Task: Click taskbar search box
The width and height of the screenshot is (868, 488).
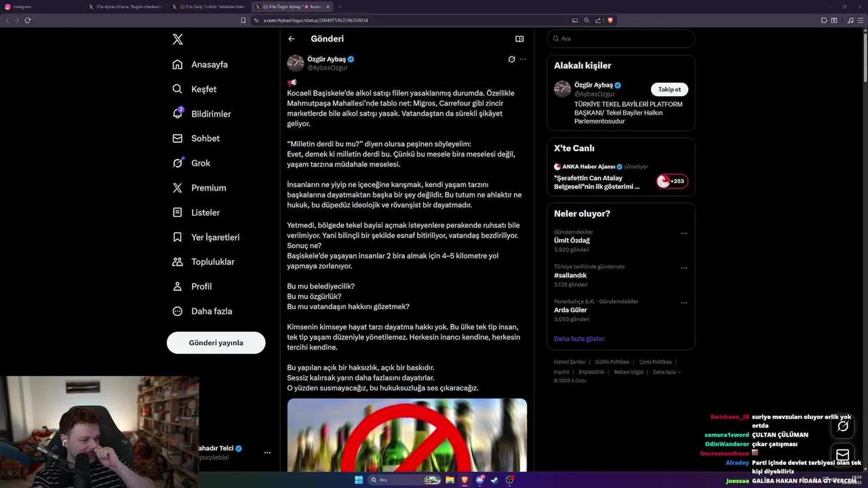Action: (405, 480)
